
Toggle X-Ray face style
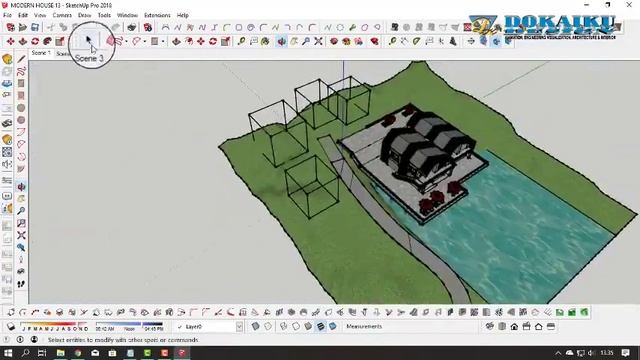[x=256, y=327]
